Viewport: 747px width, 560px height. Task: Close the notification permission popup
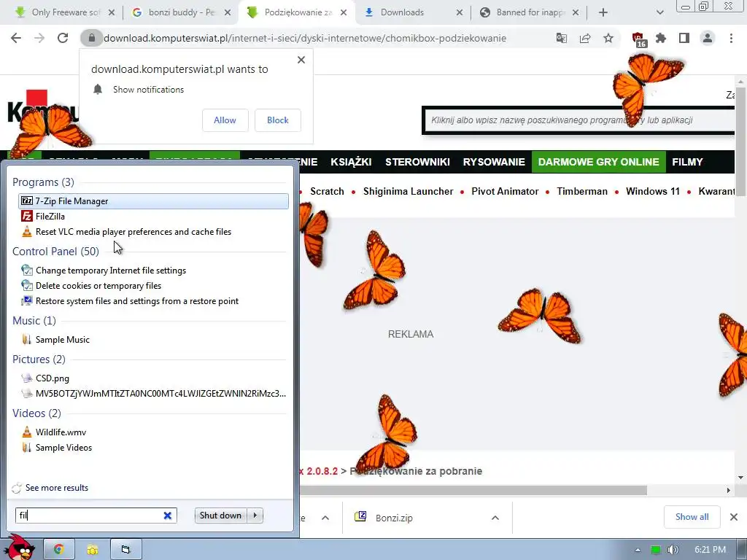301,60
